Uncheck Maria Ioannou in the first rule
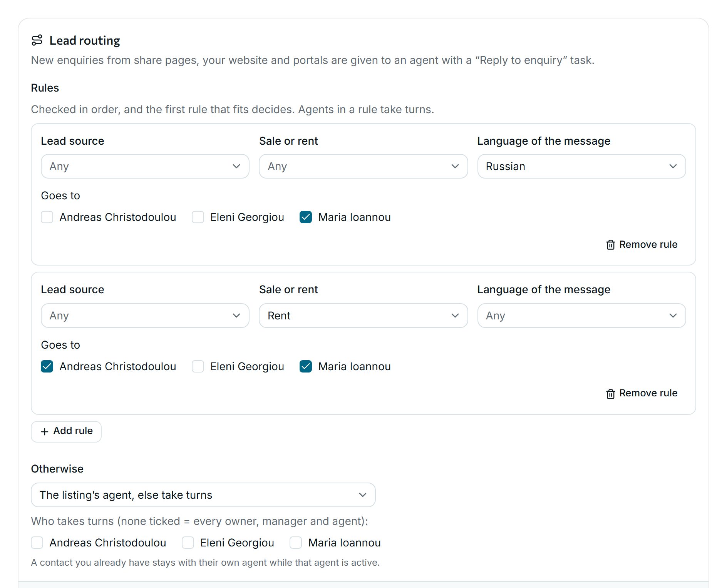This screenshot has width=727, height=588. 306,217
